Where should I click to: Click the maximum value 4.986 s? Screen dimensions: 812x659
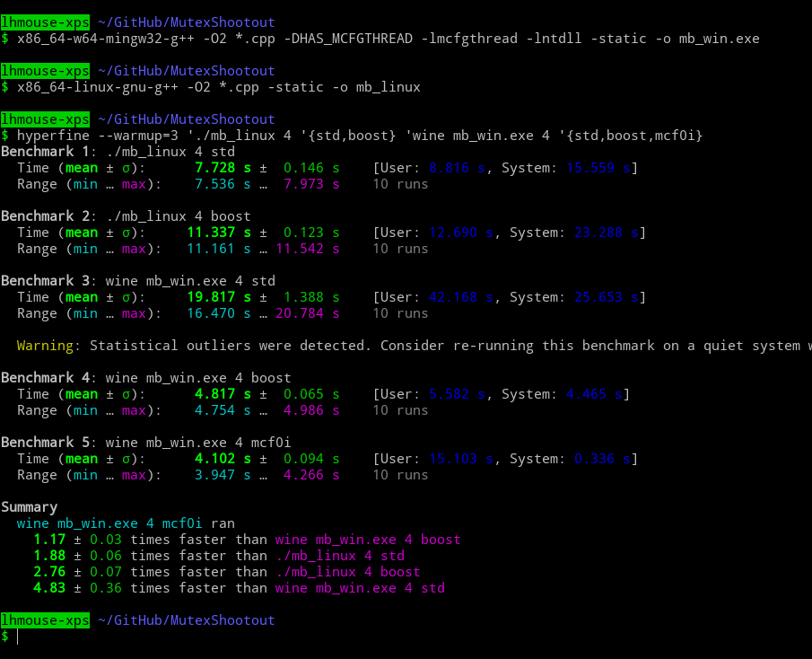click(311, 410)
